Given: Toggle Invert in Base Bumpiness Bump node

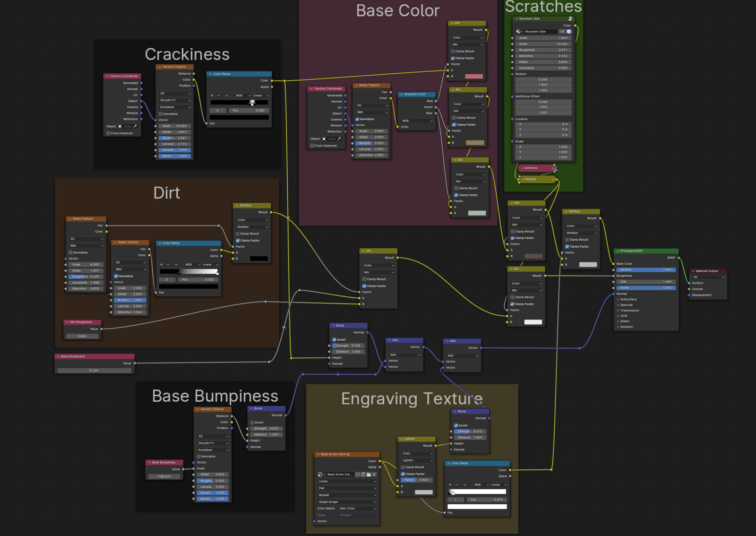Looking at the screenshot, I should [x=252, y=423].
